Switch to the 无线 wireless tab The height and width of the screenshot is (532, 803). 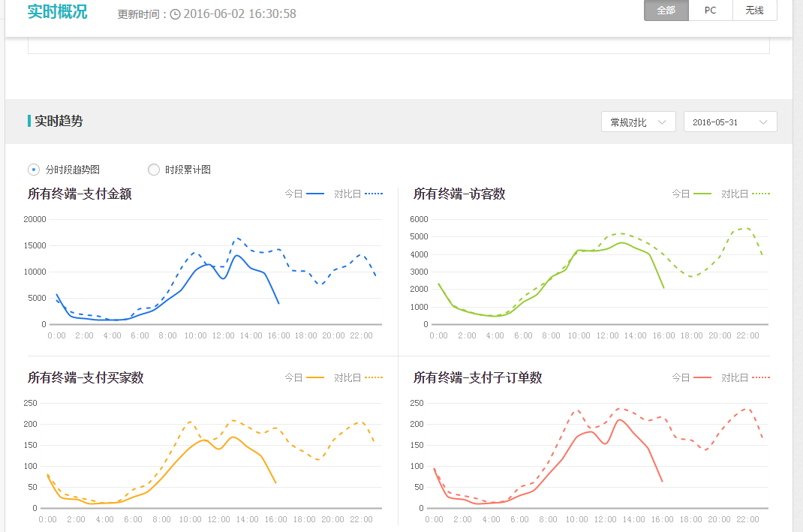click(754, 11)
